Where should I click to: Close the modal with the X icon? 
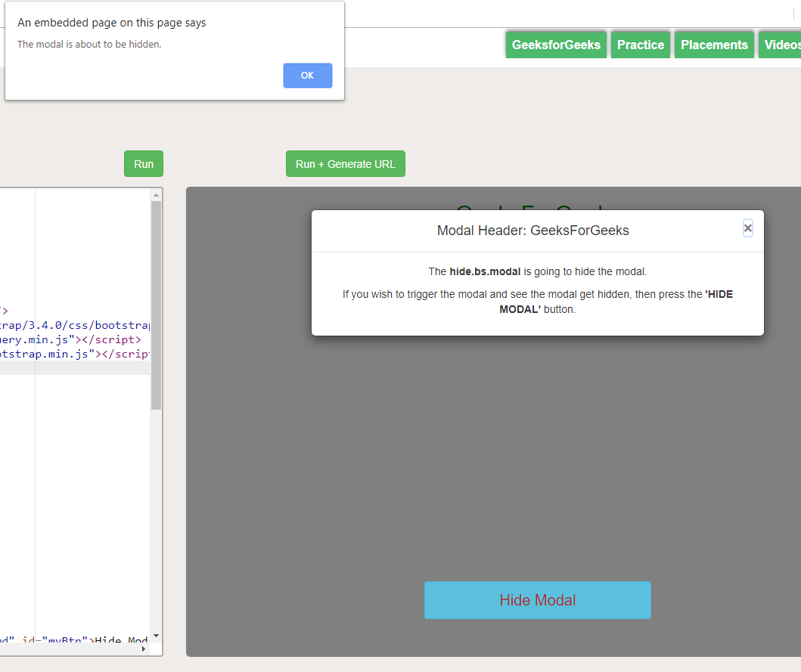748,228
